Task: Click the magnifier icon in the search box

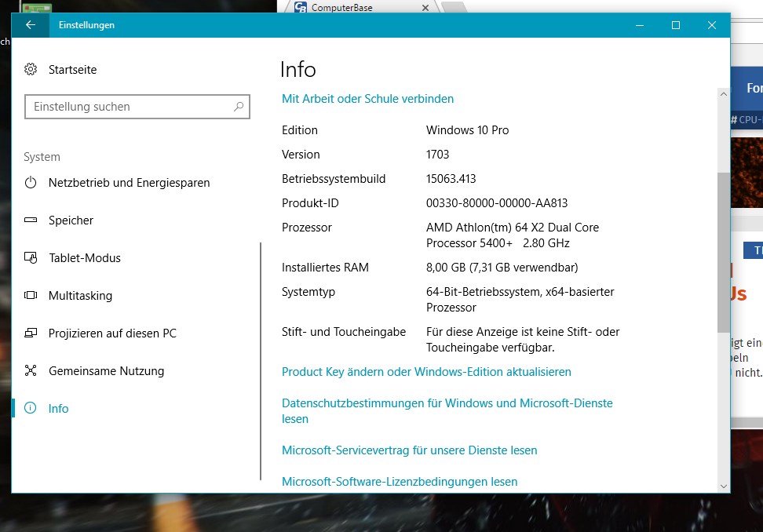Action: (x=239, y=107)
